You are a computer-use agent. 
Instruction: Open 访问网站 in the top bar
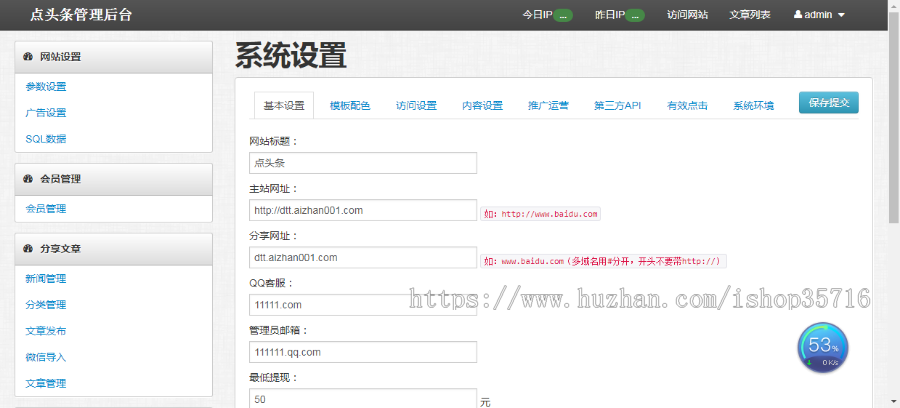(x=687, y=15)
